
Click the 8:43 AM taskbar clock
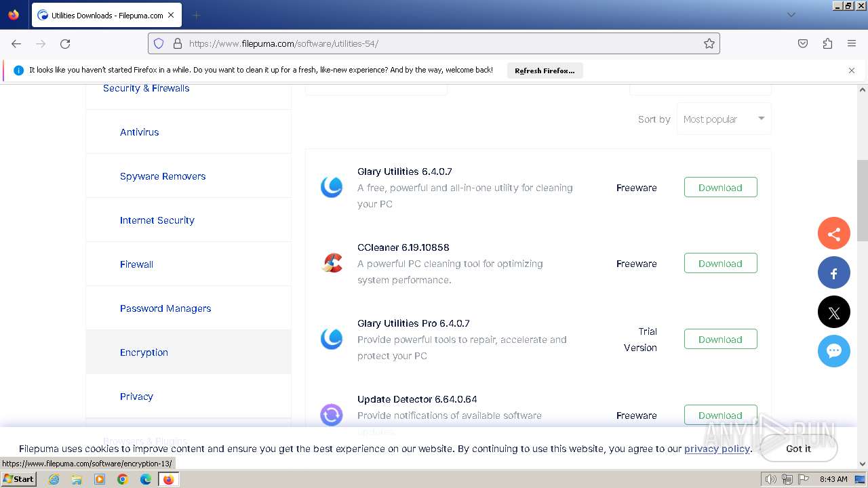(833, 479)
